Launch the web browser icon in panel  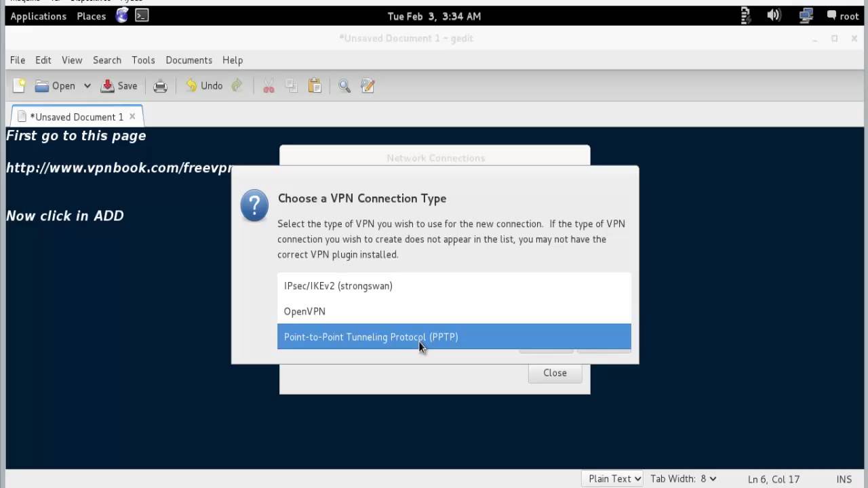122,16
